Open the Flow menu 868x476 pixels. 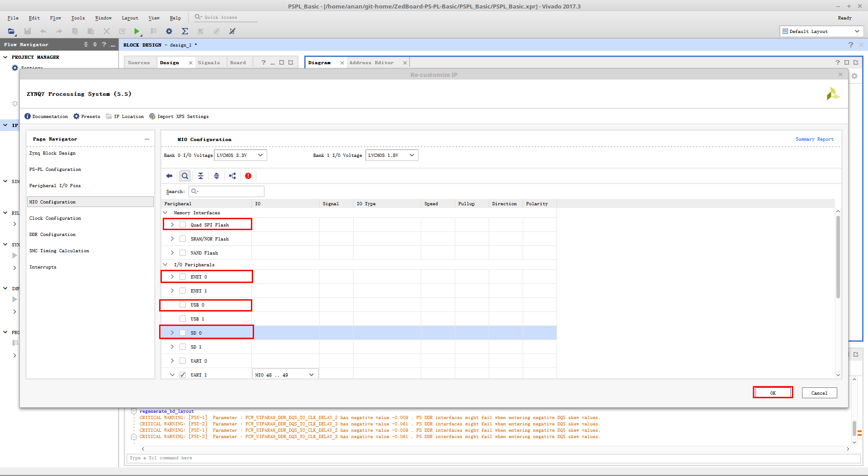56,18
